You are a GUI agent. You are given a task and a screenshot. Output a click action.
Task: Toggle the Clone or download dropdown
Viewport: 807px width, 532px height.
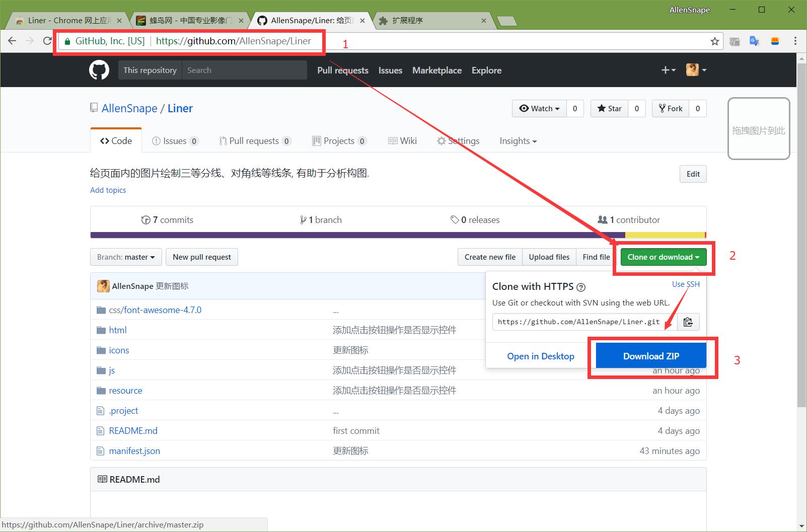(664, 257)
